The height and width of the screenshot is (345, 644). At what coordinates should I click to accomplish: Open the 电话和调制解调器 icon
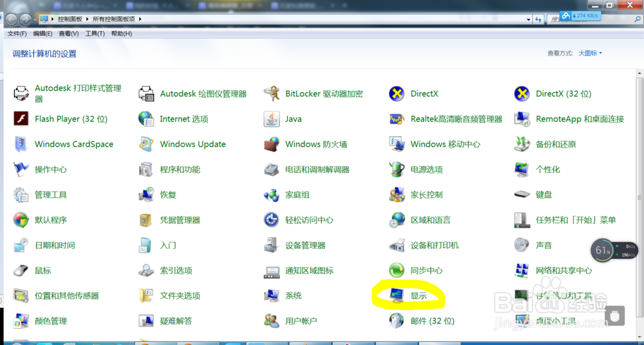tap(272, 170)
